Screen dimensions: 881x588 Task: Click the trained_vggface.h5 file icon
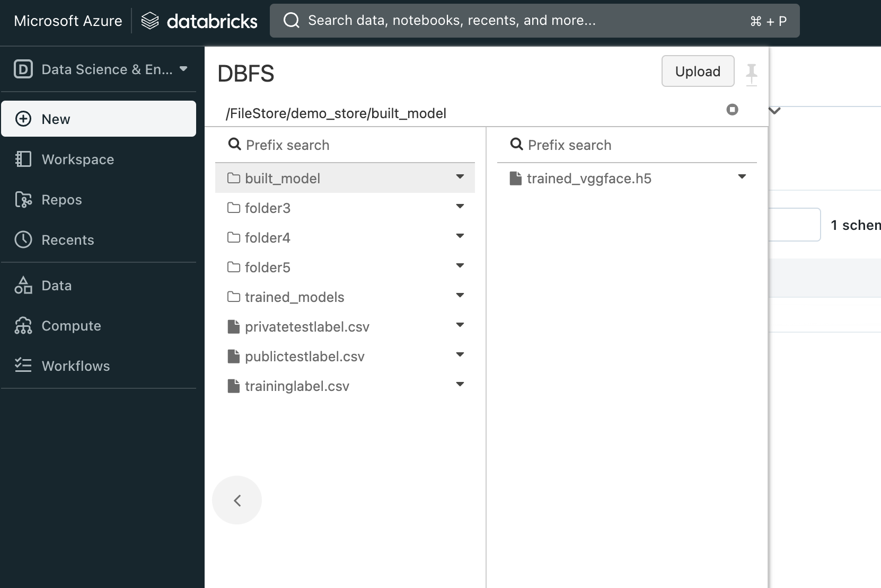tap(515, 179)
